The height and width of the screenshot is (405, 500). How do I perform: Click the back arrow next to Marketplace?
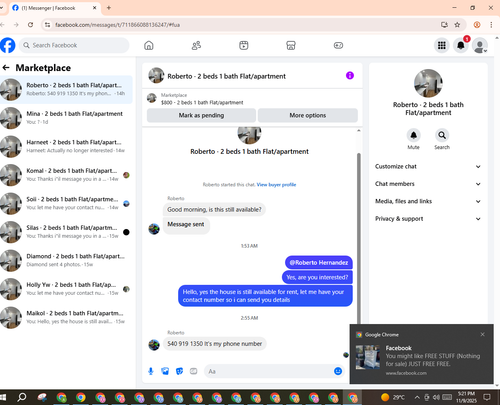click(x=6, y=68)
